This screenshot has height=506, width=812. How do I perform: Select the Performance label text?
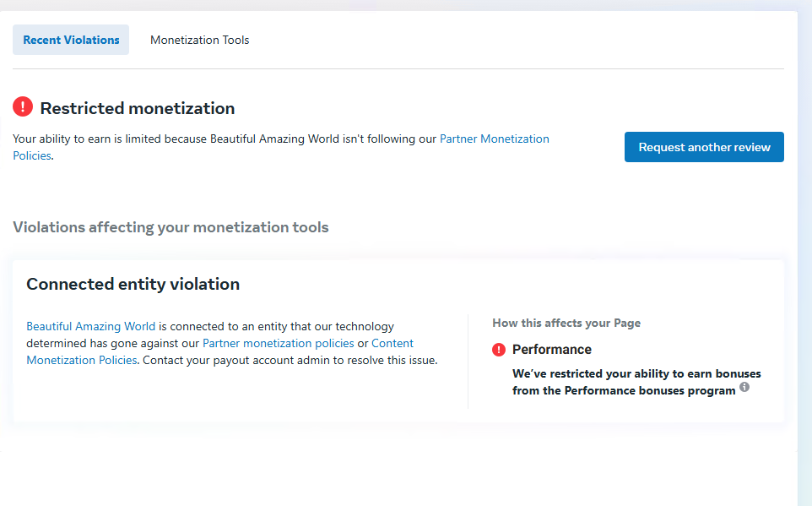pyautogui.click(x=551, y=350)
